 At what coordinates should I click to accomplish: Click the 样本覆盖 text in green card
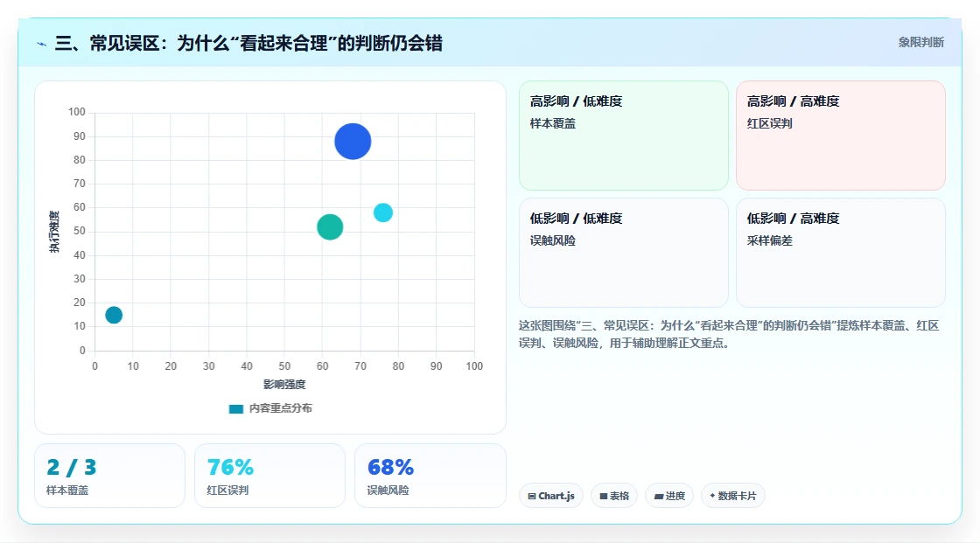tap(552, 123)
